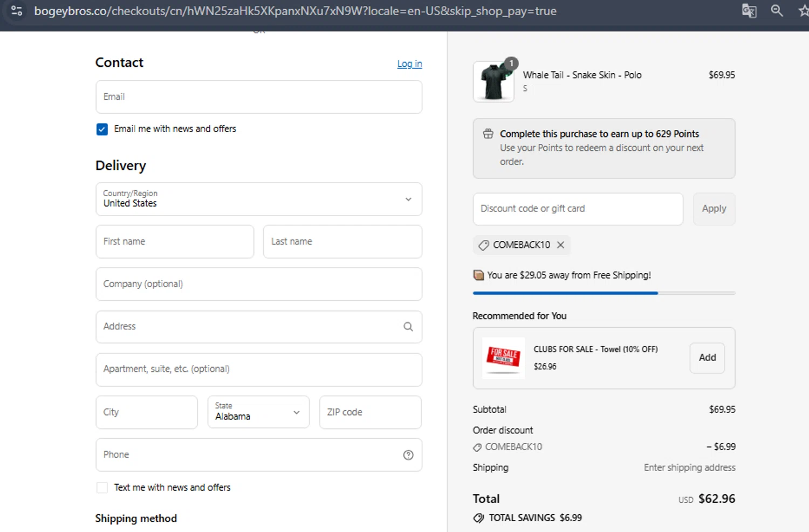Click the Last name field
The height and width of the screenshot is (532, 809).
[342, 241]
